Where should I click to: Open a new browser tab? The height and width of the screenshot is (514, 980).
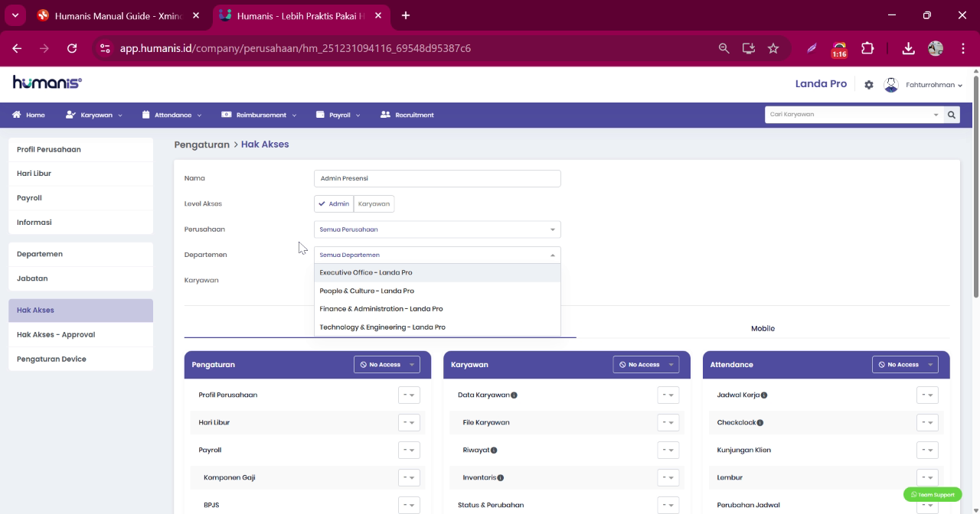pyautogui.click(x=405, y=15)
